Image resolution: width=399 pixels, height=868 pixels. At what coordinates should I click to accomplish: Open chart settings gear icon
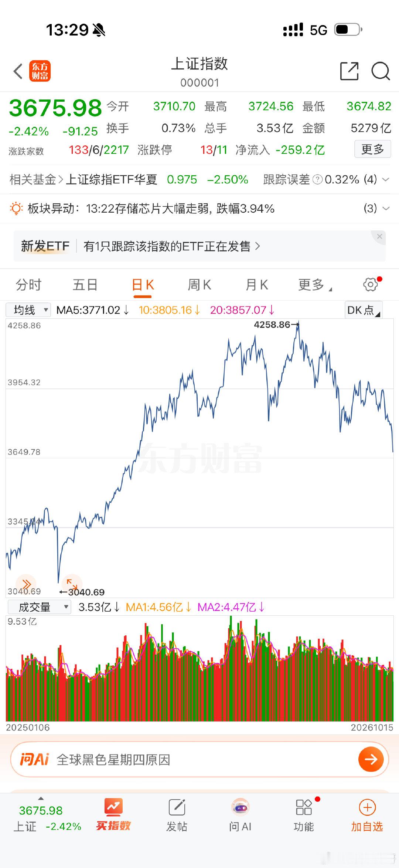(371, 284)
